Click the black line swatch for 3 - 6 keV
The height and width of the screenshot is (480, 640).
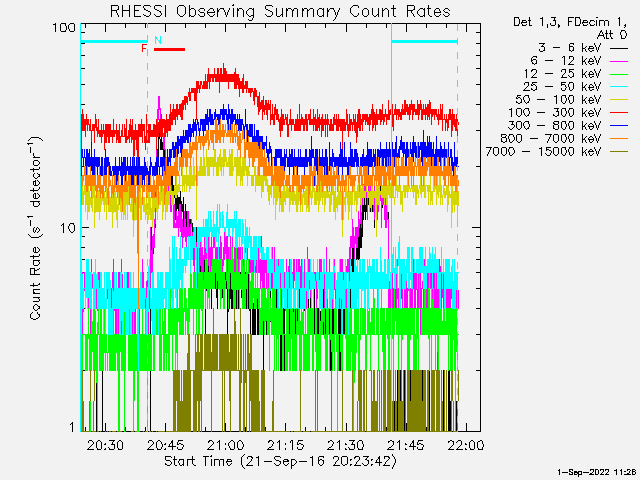[x=619, y=48]
